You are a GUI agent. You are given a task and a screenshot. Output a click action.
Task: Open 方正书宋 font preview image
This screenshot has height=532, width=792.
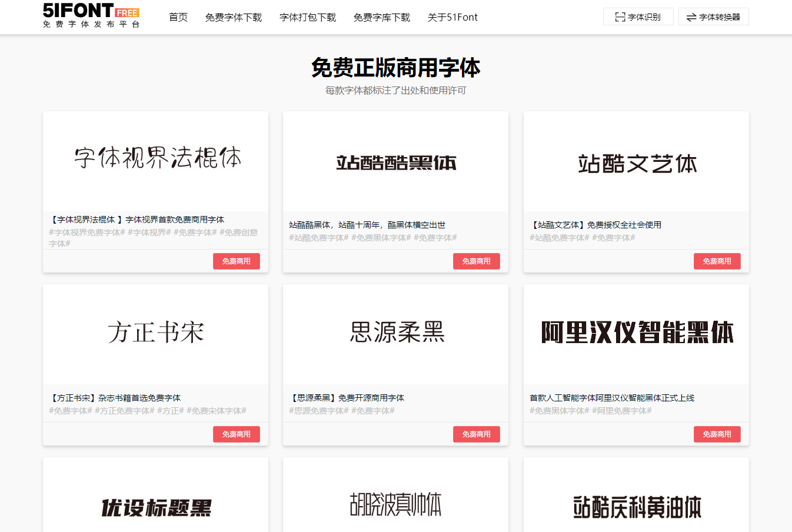[155, 334]
